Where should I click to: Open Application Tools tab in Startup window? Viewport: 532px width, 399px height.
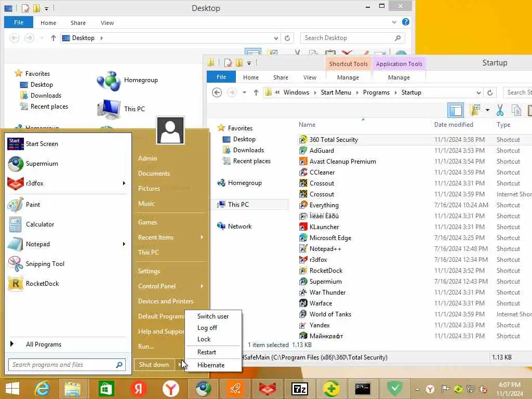[399, 64]
